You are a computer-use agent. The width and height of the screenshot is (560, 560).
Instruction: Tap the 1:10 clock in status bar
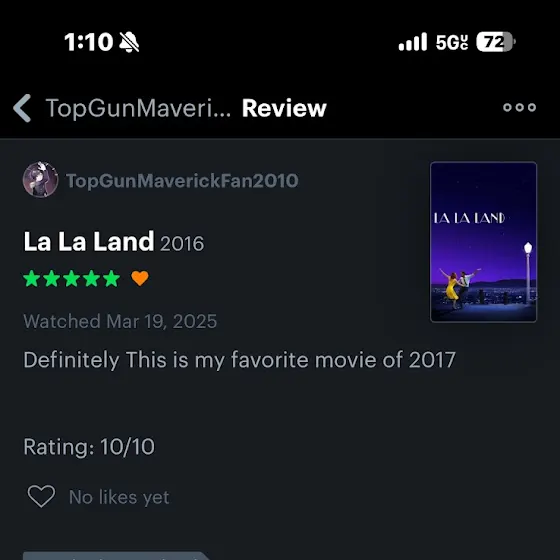[89, 42]
